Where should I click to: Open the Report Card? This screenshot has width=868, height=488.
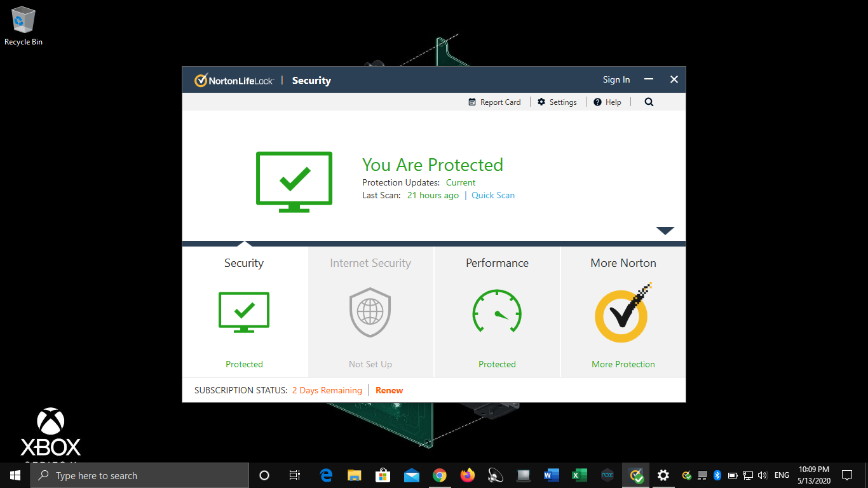(494, 102)
